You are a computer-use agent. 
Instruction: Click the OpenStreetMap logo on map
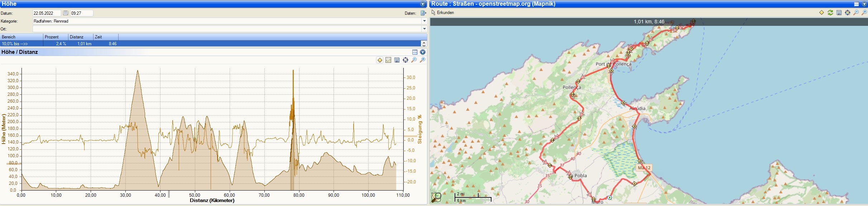(x=436, y=197)
